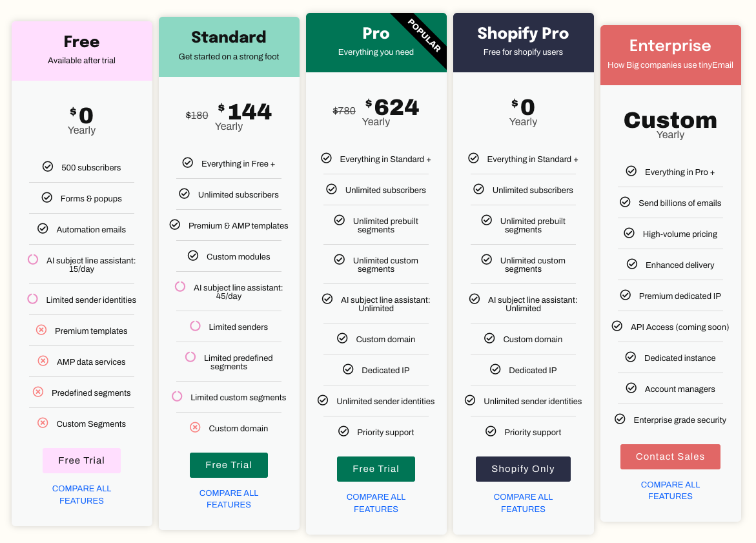Open Compare All Features under Shopify Pro
Image resolution: width=756 pixels, height=543 pixels.
pos(523,502)
